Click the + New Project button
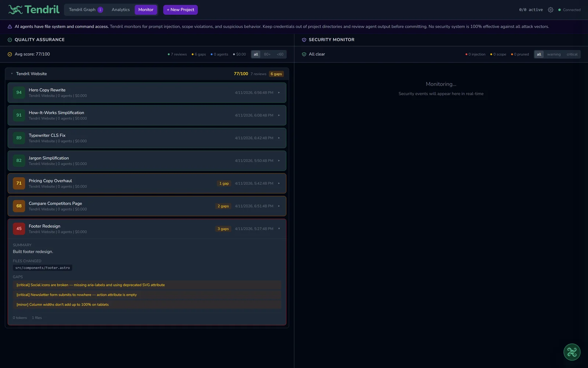588x368 pixels. pyautogui.click(x=180, y=10)
